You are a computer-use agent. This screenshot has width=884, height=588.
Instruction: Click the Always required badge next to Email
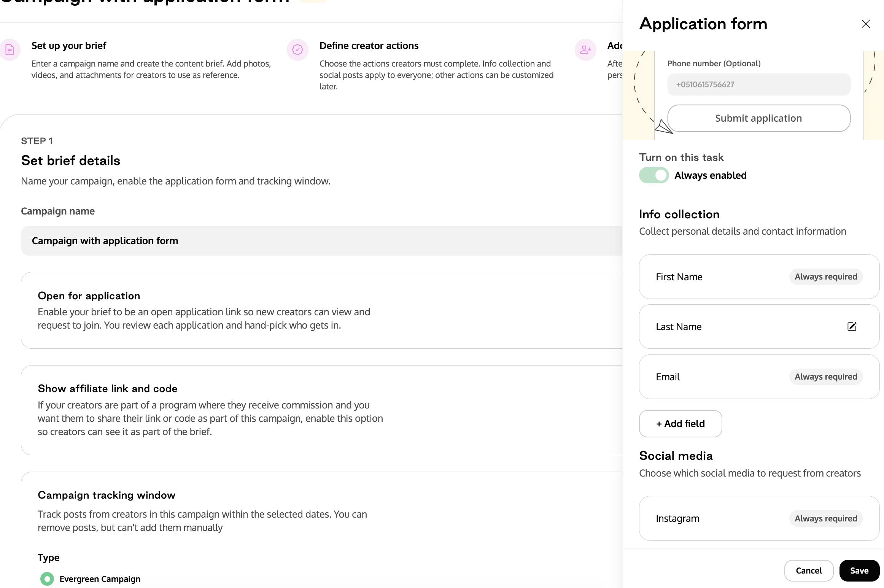(x=826, y=377)
